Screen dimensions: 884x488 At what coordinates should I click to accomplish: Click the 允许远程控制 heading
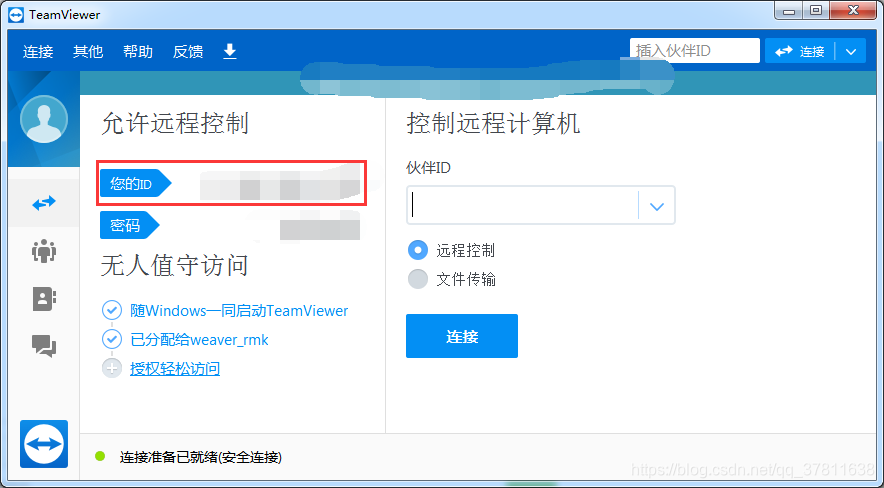[175, 123]
